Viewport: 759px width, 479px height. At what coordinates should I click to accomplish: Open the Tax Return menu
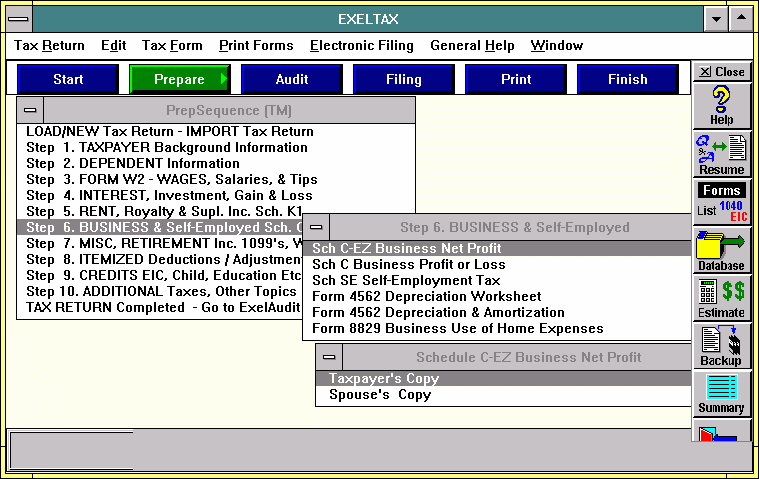click(49, 46)
